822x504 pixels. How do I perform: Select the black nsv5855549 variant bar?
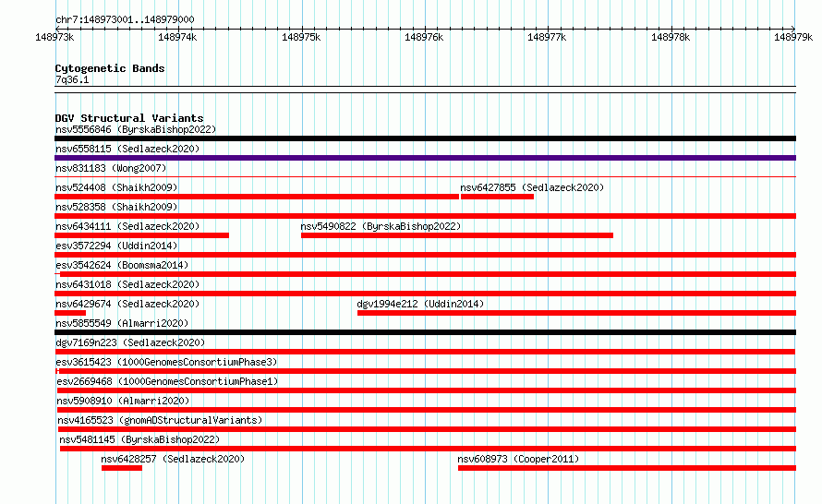pyautogui.click(x=425, y=332)
